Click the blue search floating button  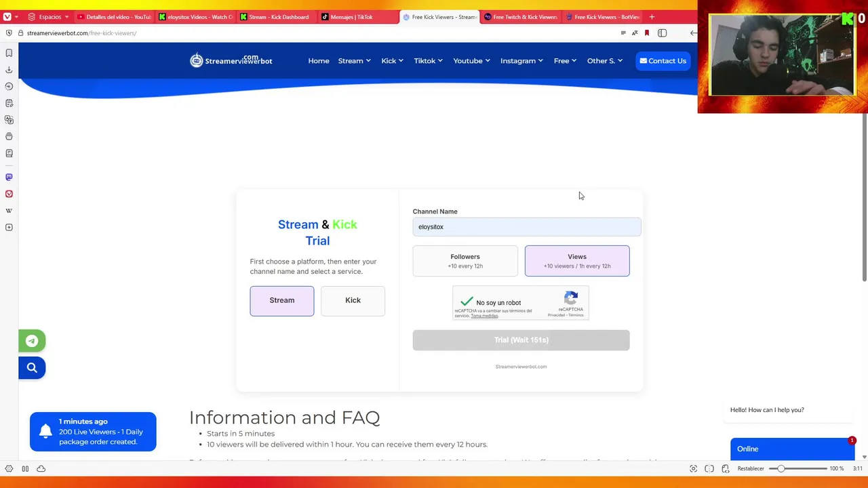click(x=32, y=368)
